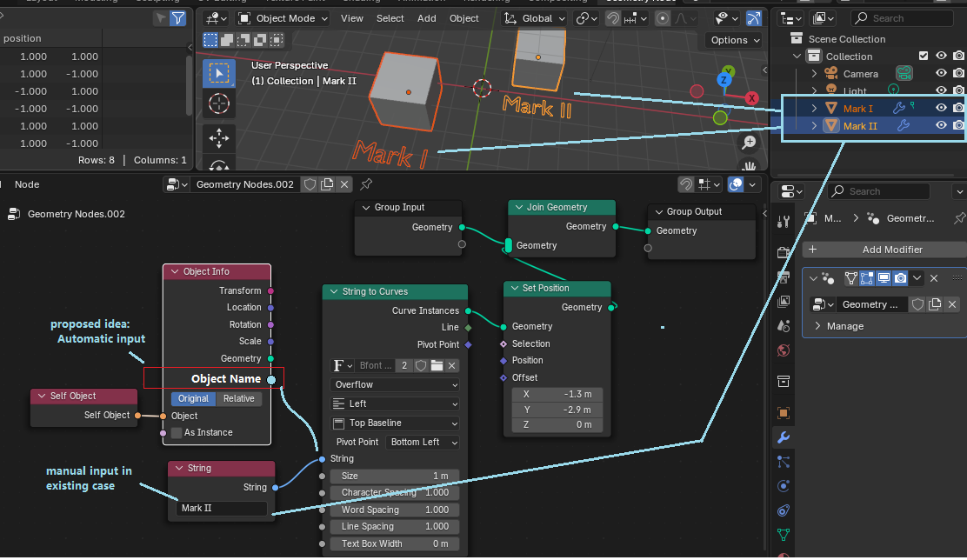
Task: Select the Move tool in viewport
Action: coord(218,138)
